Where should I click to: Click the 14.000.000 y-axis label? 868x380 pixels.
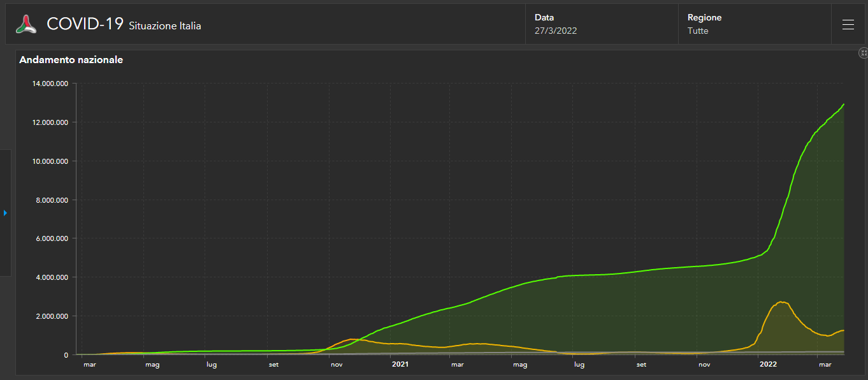pyautogui.click(x=49, y=84)
